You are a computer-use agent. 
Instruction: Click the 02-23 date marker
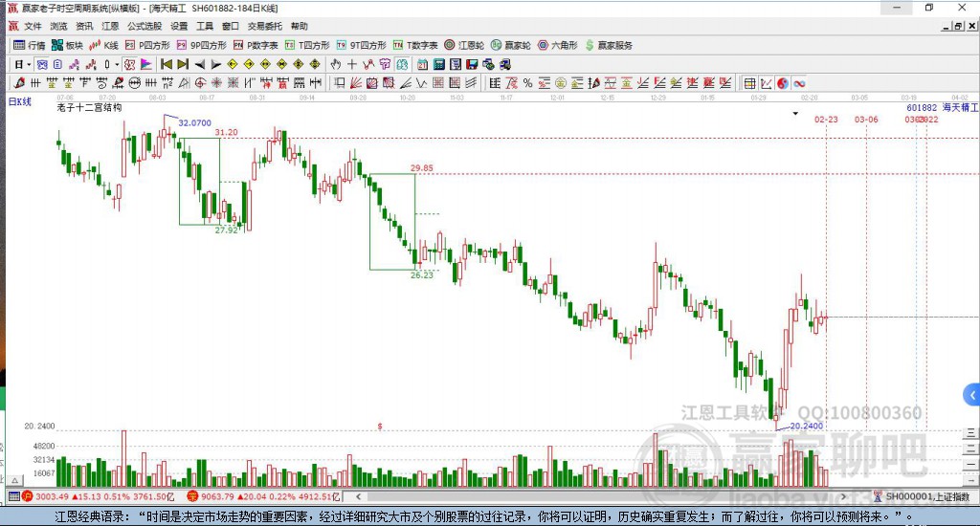coord(826,120)
